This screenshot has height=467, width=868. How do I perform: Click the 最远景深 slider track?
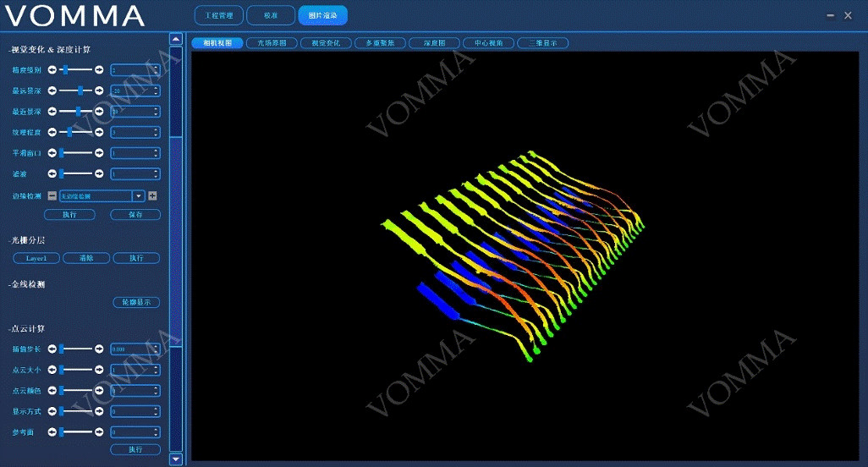[x=75, y=91]
